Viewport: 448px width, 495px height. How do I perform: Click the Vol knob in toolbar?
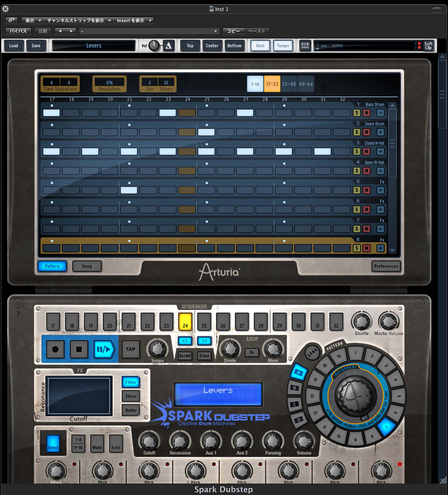[154, 46]
